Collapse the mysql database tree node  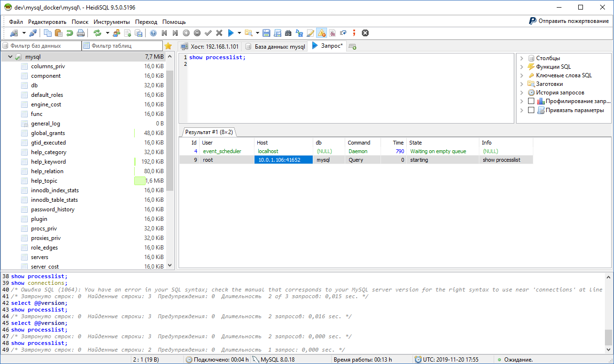coord(10,57)
